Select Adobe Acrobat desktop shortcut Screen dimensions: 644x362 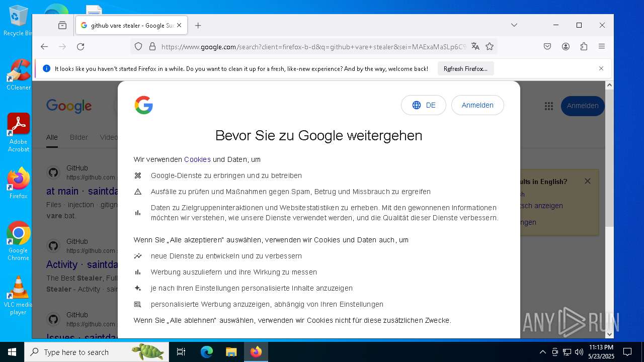(18, 132)
